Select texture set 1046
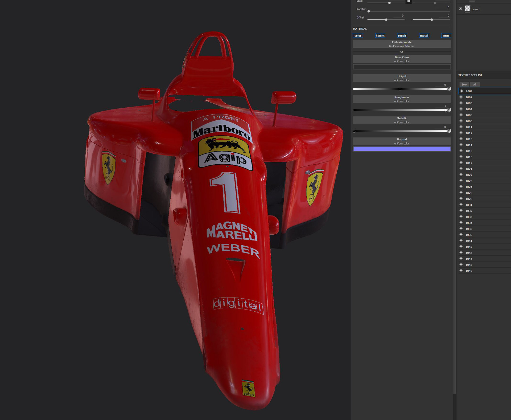This screenshot has width=511, height=420. (469, 271)
